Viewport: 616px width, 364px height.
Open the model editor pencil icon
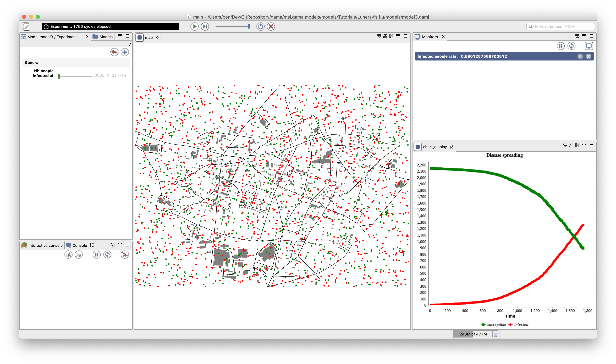(26, 26)
